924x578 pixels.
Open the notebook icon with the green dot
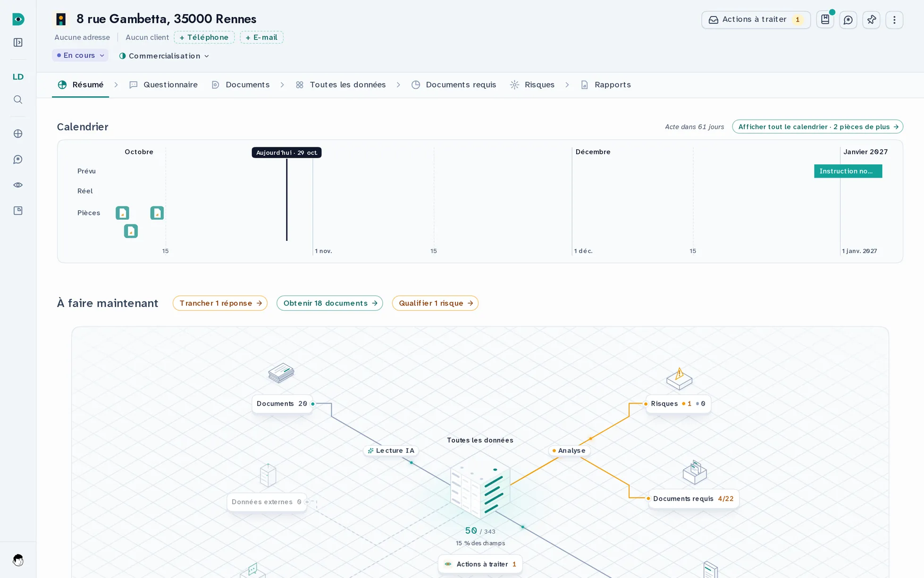825,19
